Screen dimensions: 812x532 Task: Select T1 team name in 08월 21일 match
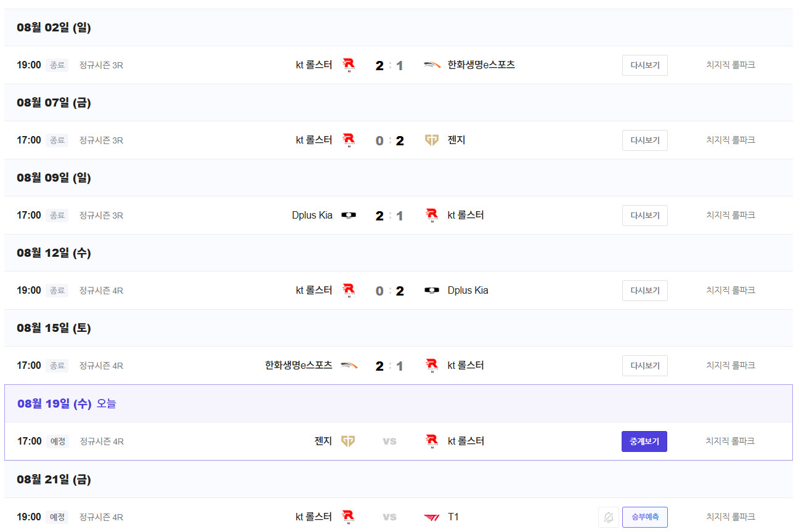[453, 517]
